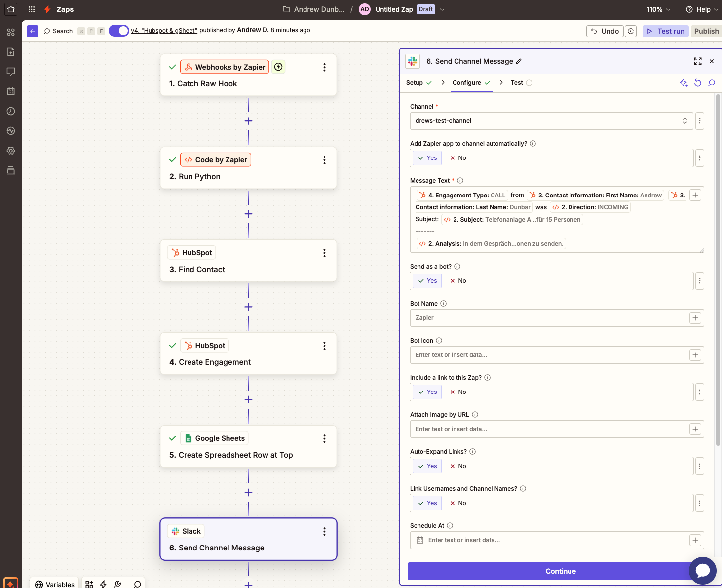This screenshot has width=722, height=588.
Task: Open the Zaps section link in header
Action: (65, 9)
